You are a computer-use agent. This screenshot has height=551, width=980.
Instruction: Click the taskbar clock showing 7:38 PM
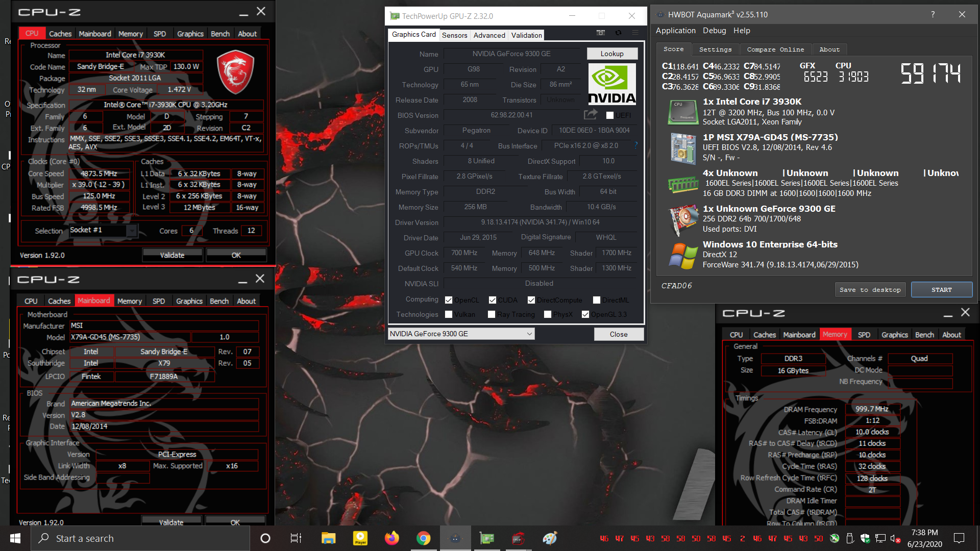coord(924,538)
